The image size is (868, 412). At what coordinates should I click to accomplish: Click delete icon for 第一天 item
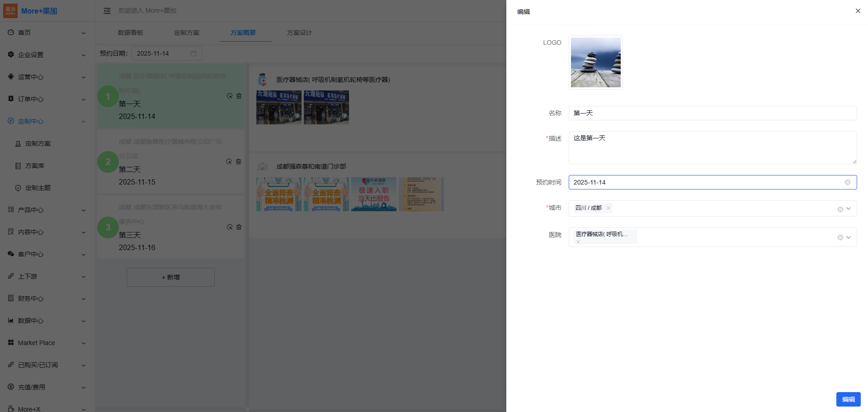tap(239, 96)
